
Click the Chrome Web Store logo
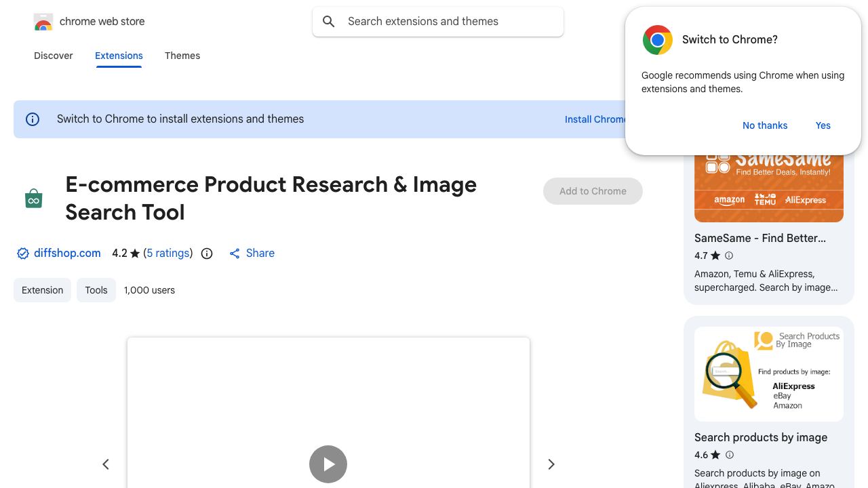43,22
